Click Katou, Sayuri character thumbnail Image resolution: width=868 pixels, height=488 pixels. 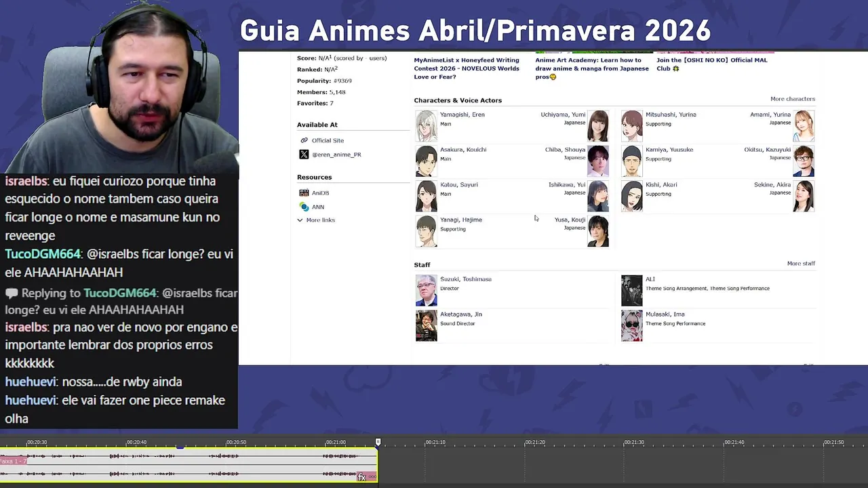coord(426,197)
